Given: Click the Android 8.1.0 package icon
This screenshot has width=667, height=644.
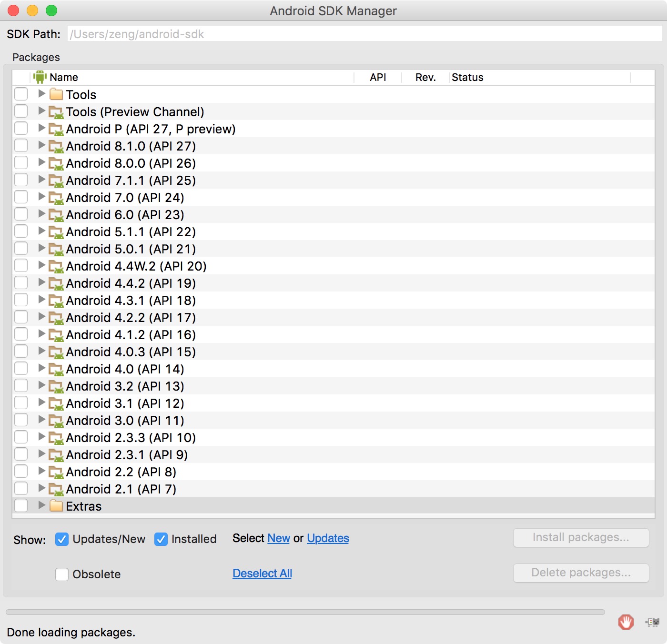Looking at the screenshot, I should pos(56,147).
